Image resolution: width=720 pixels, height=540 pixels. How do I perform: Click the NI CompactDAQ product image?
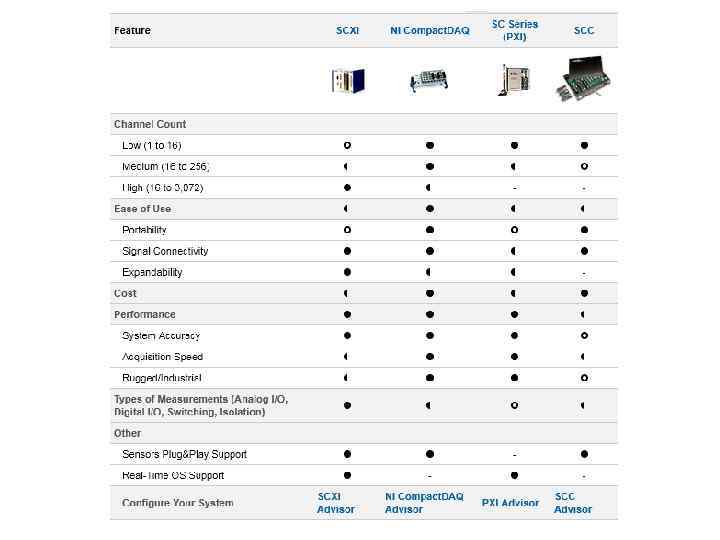point(429,82)
